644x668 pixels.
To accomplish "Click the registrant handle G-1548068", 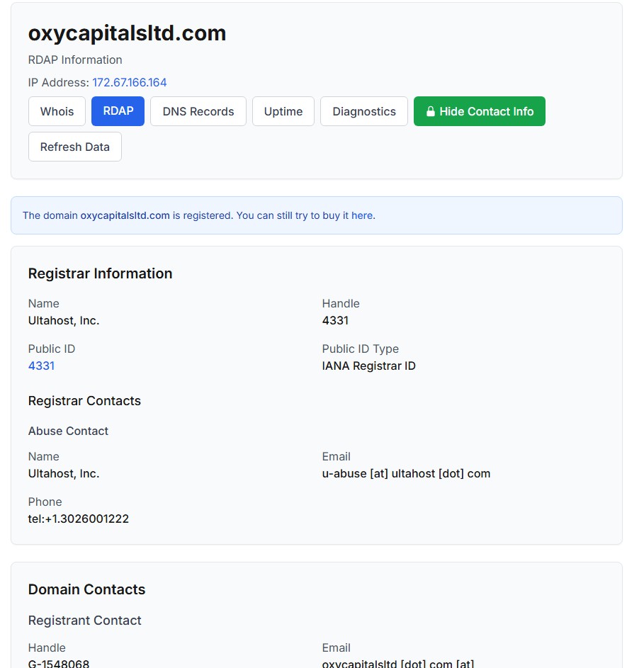I will click(x=59, y=664).
